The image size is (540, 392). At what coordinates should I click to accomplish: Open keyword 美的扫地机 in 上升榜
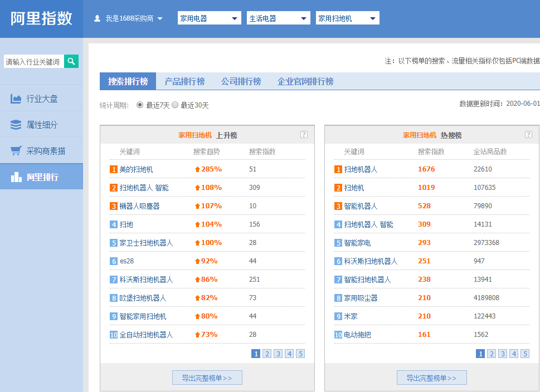tap(136, 169)
